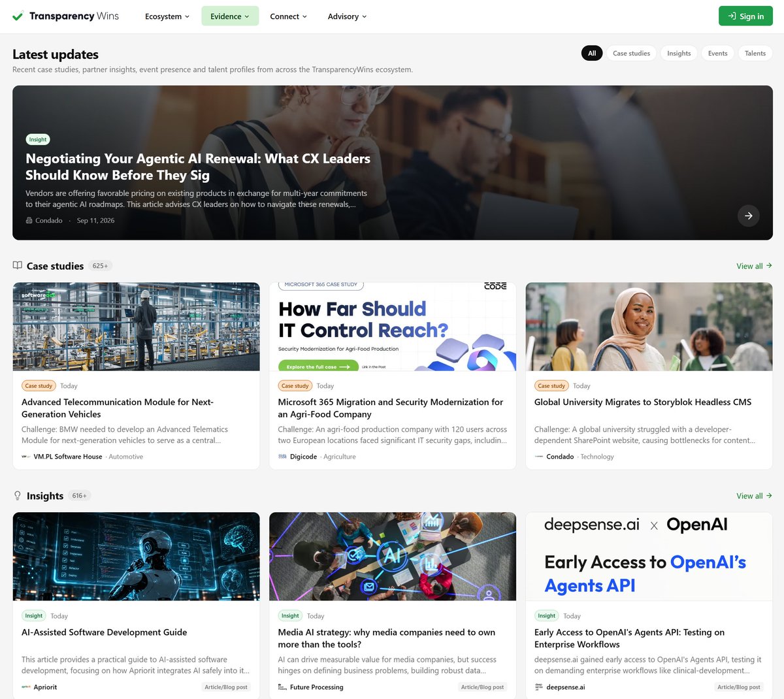Open Early Access to OpenAI's Agents API title
784x699 pixels.
629,638
